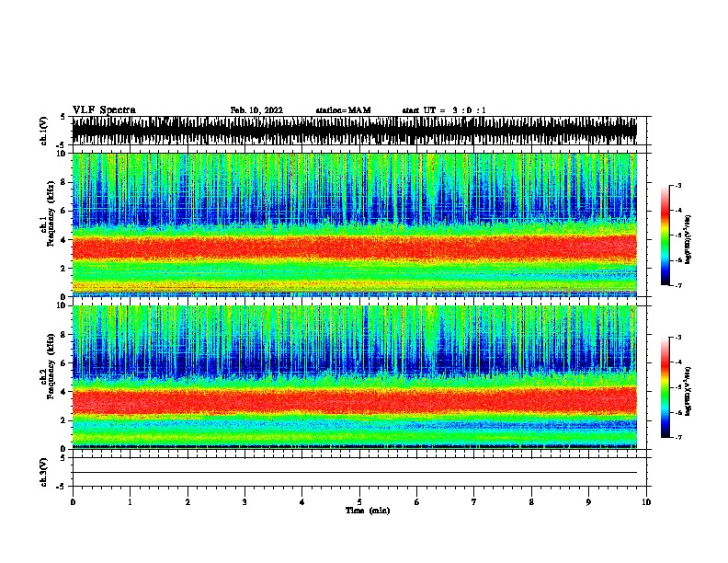Click the "VLF Spectra" plot title
The height and width of the screenshot is (563, 728).
104,110
